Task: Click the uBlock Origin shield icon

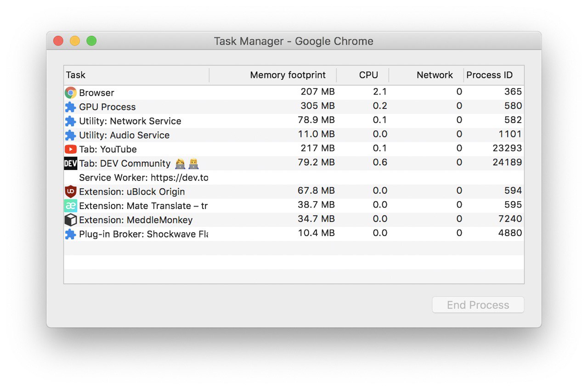Action: point(70,192)
